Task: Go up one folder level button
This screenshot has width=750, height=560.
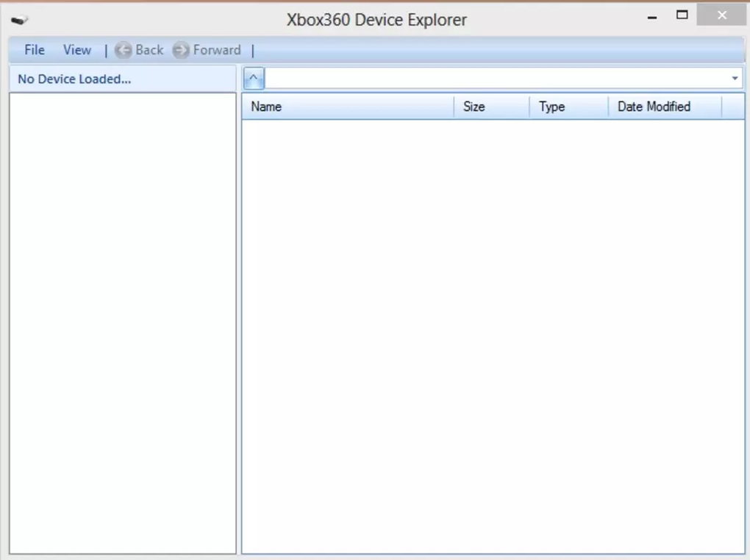Action: (254, 78)
